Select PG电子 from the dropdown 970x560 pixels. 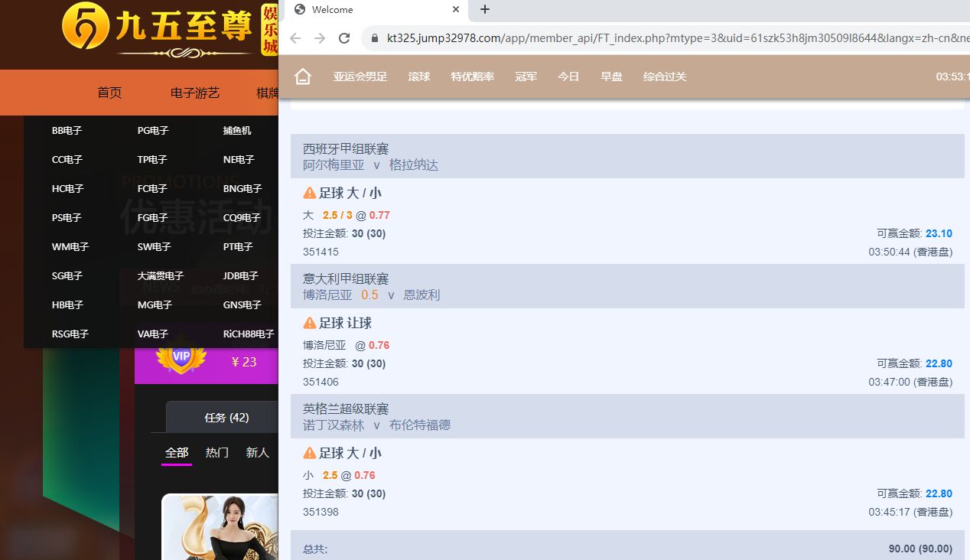153,131
